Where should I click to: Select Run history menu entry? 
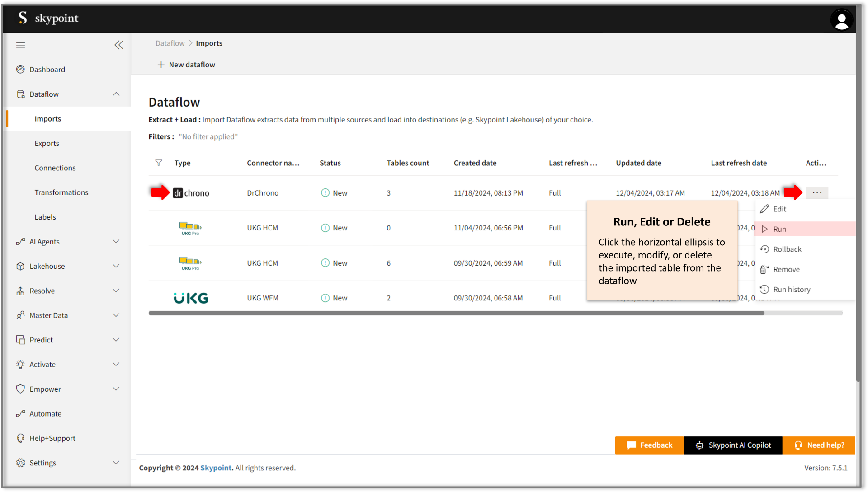tap(791, 290)
